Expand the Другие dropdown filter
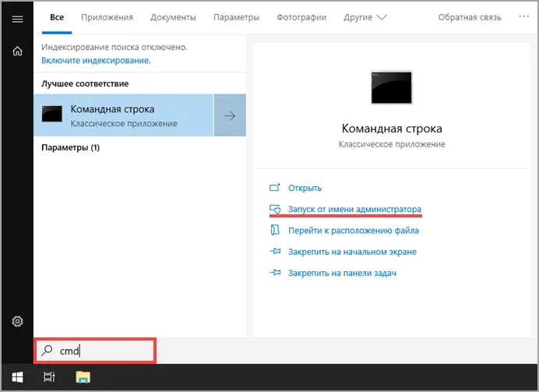 [x=365, y=17]
